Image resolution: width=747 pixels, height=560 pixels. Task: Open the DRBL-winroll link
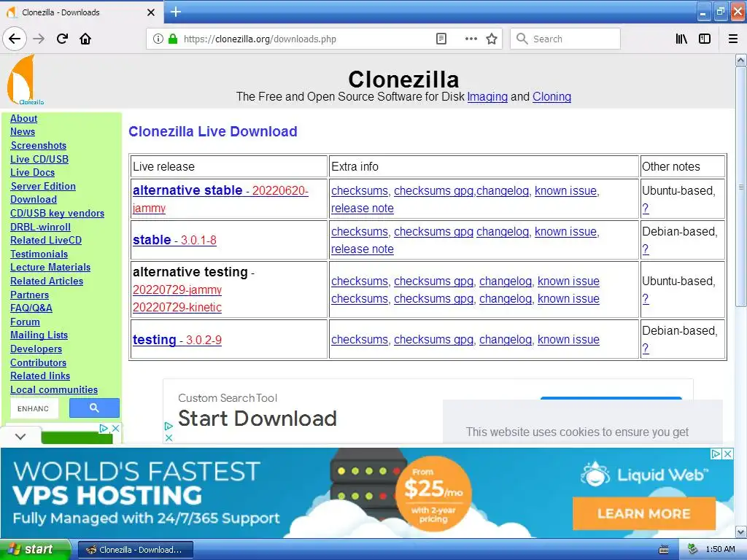[41, 227]
